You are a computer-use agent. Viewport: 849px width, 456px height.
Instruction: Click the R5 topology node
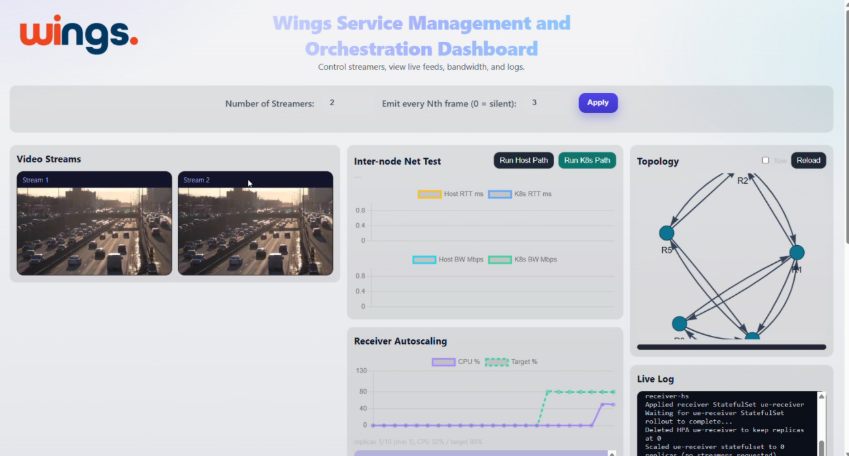[667, 233]
